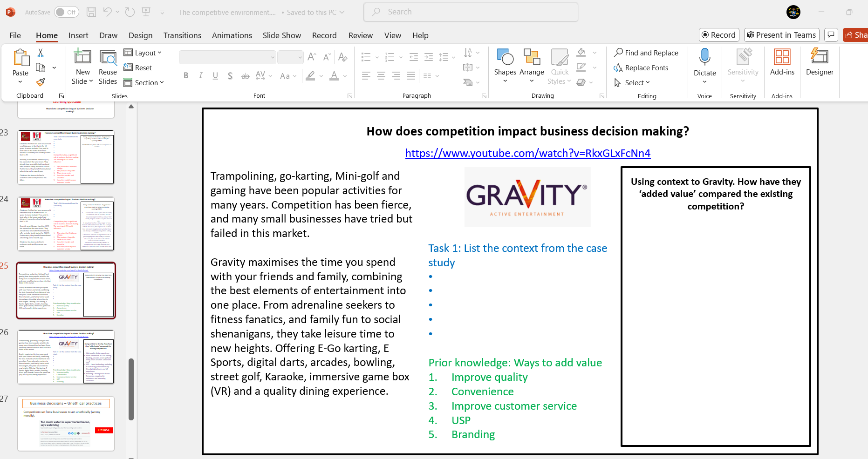Increase list indent level
Screen dimensions: 868x459
(429, 57)
